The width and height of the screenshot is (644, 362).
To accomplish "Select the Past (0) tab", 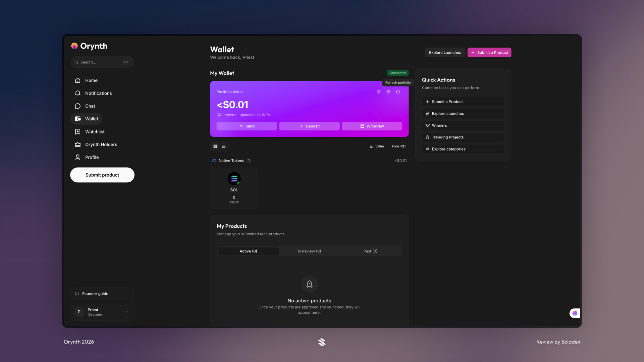I will coord(370,251).
